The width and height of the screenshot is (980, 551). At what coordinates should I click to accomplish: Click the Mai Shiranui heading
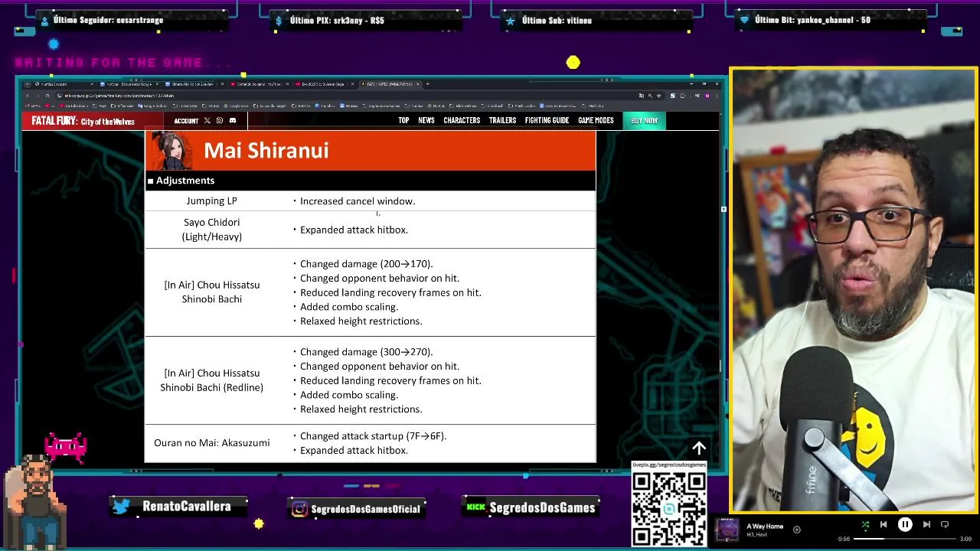click(x=266, y=150)
